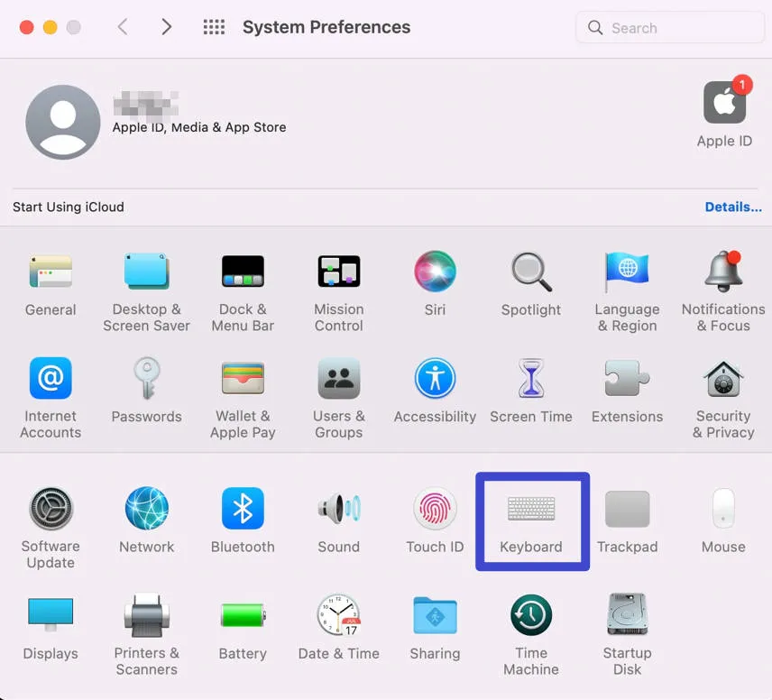Click the user account avatar picture
The image size is (772, 700).
(x=63, y=122)
